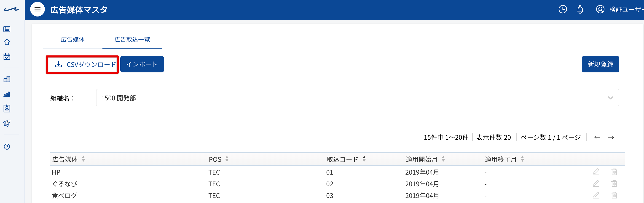The width and height of the screenshot is (644, 203).
Task: Click the 取込コード value 01
Action: [330, 172]
